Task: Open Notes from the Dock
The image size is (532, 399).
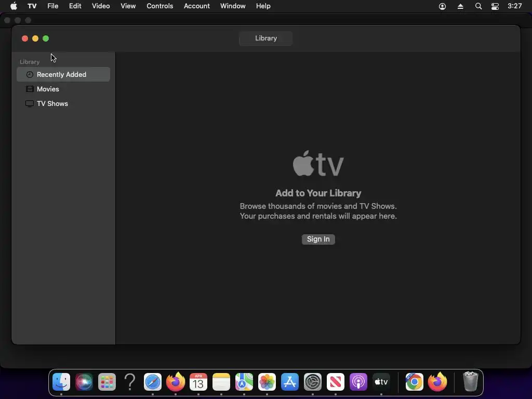Action: tap(221, 382)
